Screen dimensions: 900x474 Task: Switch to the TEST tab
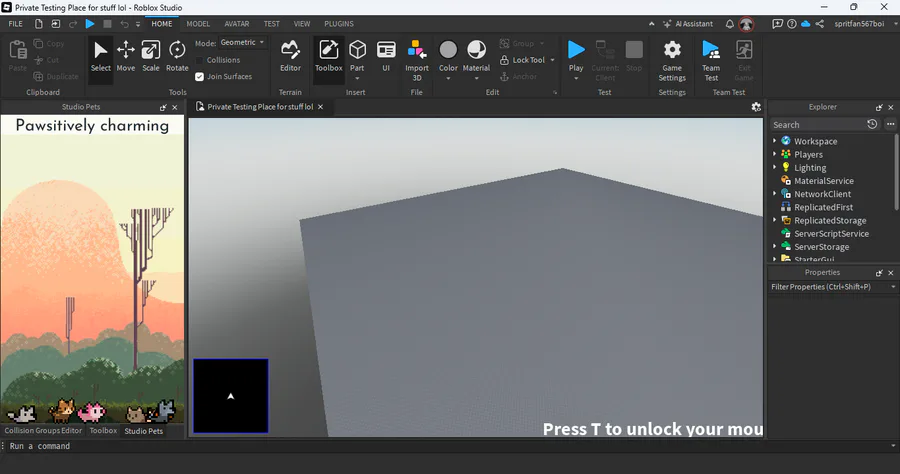point(271,24)
